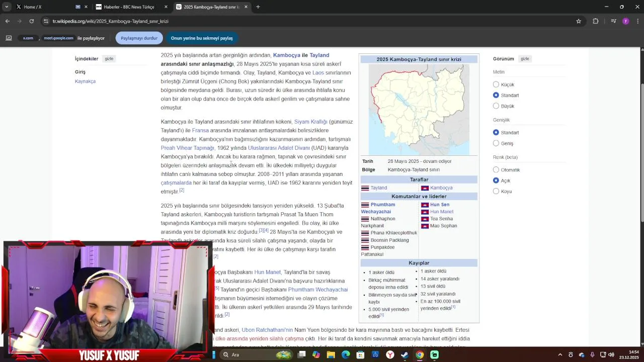644x362 pixels.
Task: Open the Siyam Krallığı link
Action: [310, 122]
